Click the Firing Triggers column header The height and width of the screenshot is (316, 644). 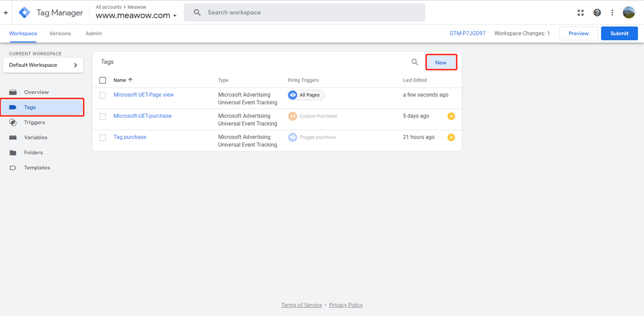(x=303, y=81)
